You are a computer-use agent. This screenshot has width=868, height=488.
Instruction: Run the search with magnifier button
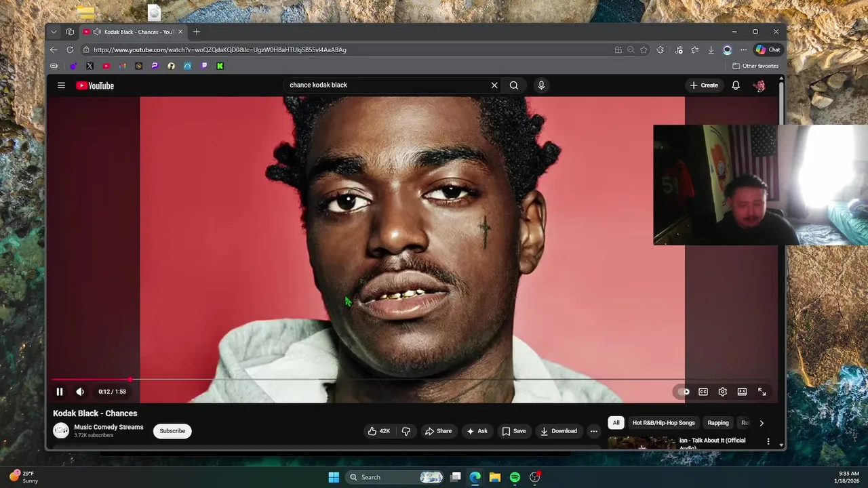[514, 85]
